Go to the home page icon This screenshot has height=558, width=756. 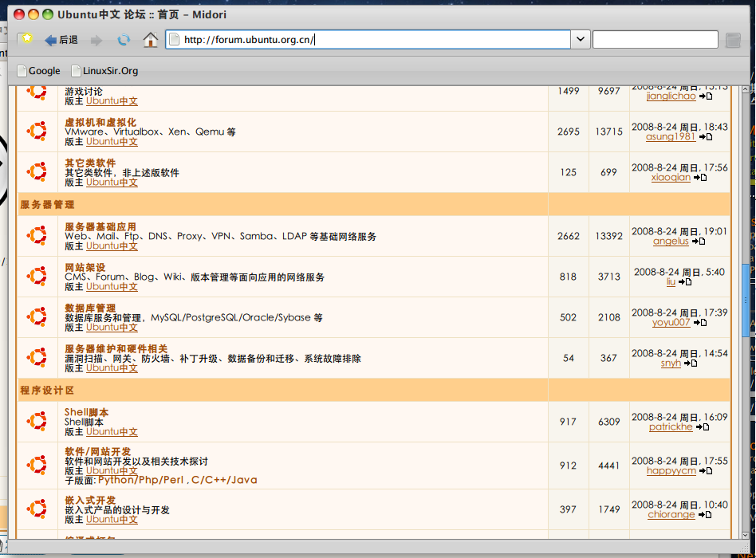[x=151, y=40]
